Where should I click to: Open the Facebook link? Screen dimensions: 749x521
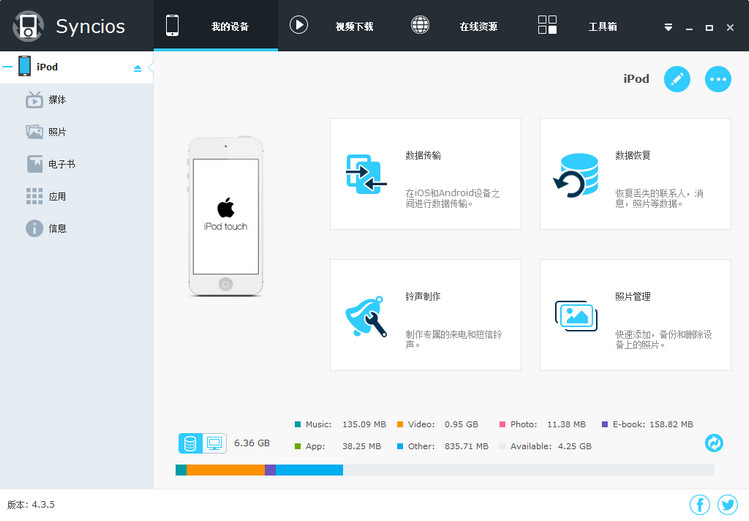700,505
